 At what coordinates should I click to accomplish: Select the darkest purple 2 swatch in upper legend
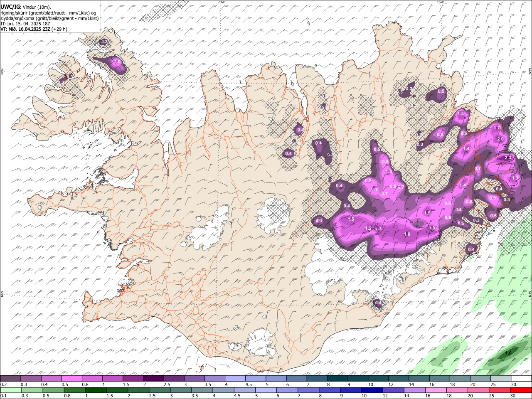coord(153,379)
